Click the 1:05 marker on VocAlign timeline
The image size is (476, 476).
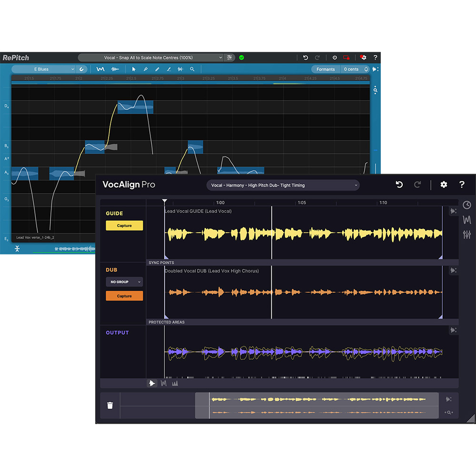point(302,202)
